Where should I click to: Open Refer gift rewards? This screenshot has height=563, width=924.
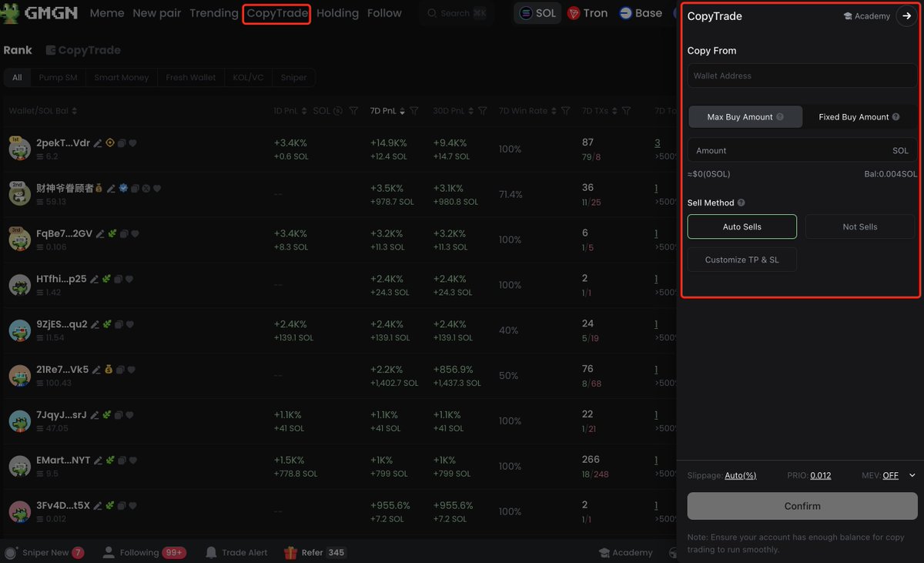pos(316,552)
